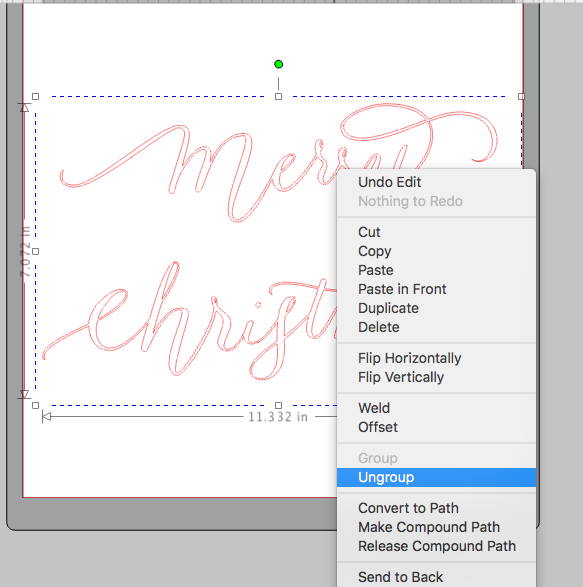Image resolution: width=583 pixels, height=587 pixels.
Task: Click Duplicate in the context menu
Action: click(436, 308)
